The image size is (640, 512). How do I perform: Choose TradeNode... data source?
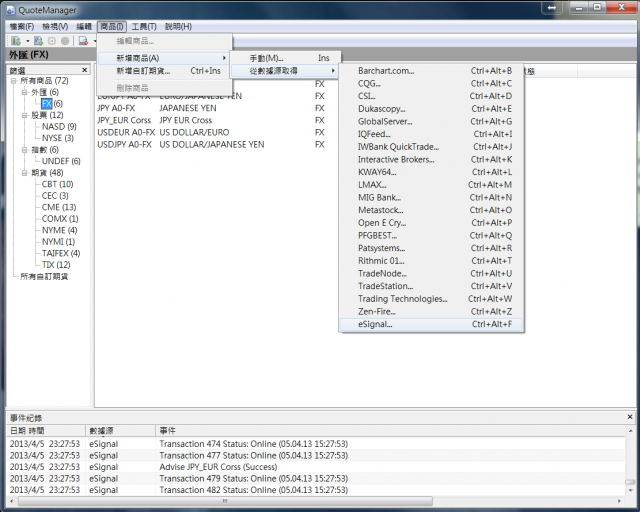click(x=431, y=273)
